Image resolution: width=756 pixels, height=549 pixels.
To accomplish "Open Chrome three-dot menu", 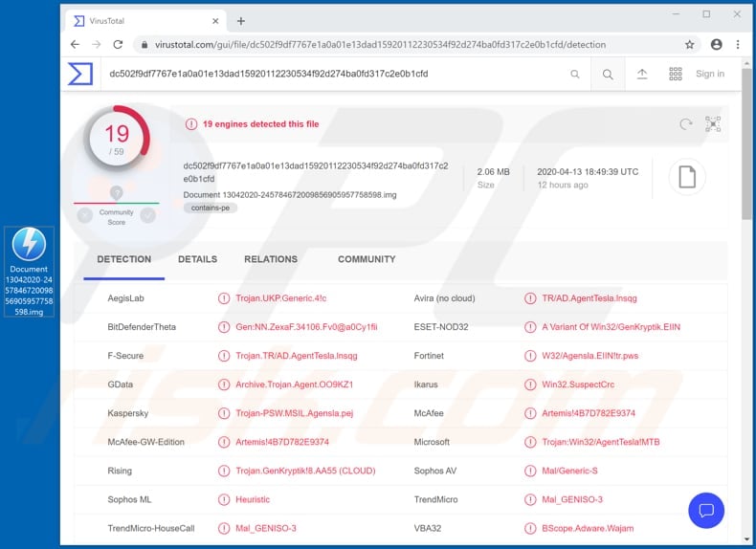I will pyautogui.click(x=738, y=44).
